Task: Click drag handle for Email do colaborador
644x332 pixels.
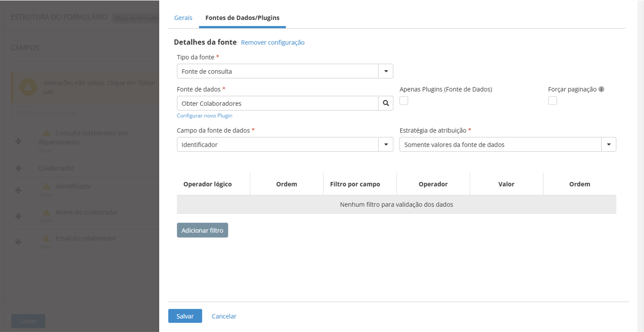Action: click(x=18, y=242)
